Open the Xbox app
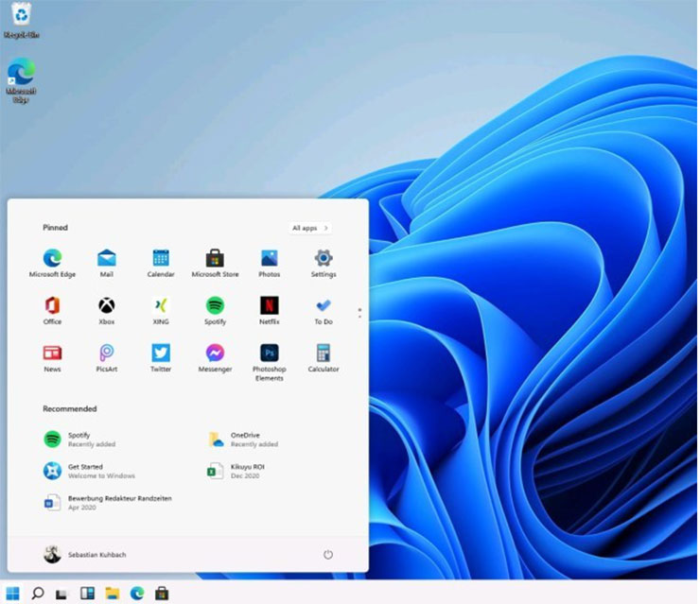The width and height of the screenshot is (700, 604). 107,311
